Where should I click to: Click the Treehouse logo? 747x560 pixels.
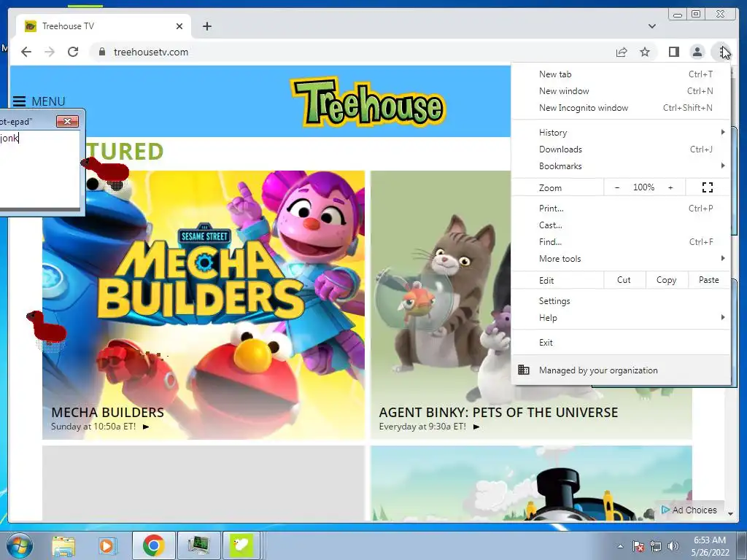pyautogui.click(x=368, y=104)
